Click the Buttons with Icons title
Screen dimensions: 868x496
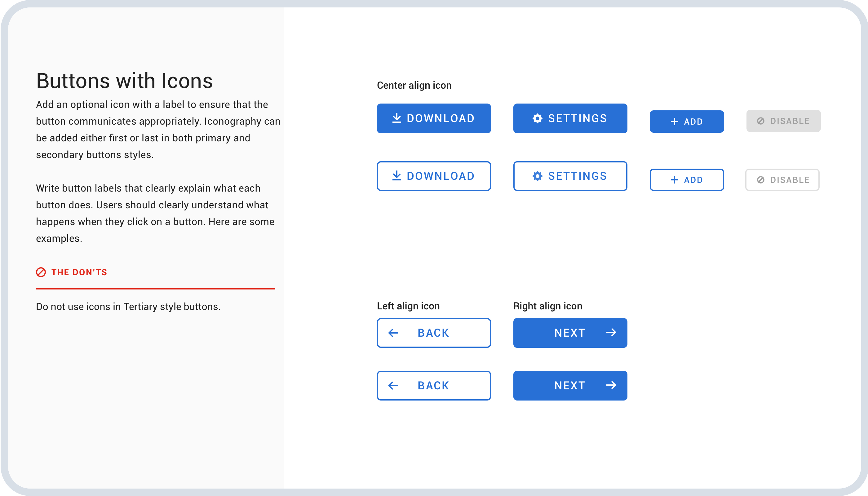pos(124,81)
